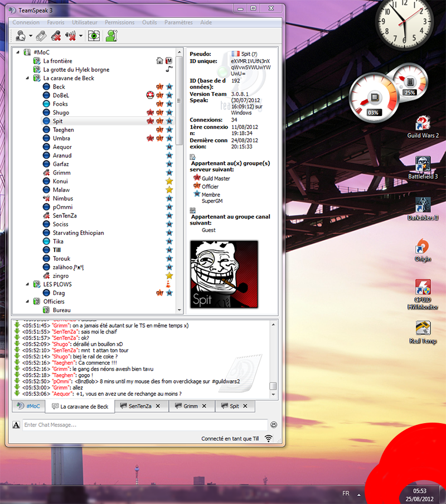Click the channel tree scrollbar thumb
This screenshot has height=504, width=446.
pos(180,100)
